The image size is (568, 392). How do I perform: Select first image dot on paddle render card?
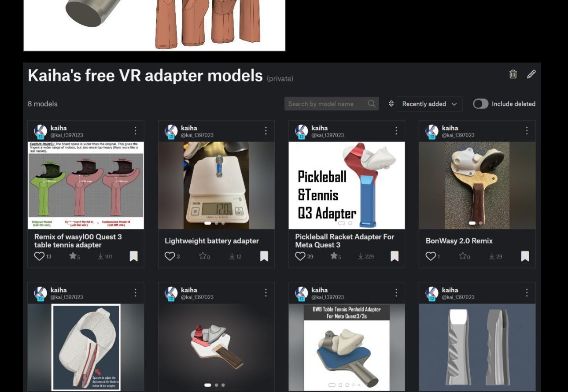208,385
